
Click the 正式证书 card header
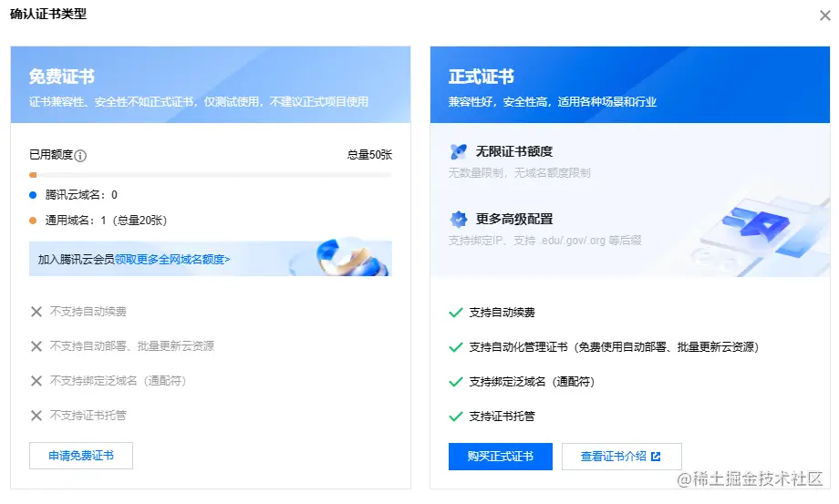(x=630, y=85)
